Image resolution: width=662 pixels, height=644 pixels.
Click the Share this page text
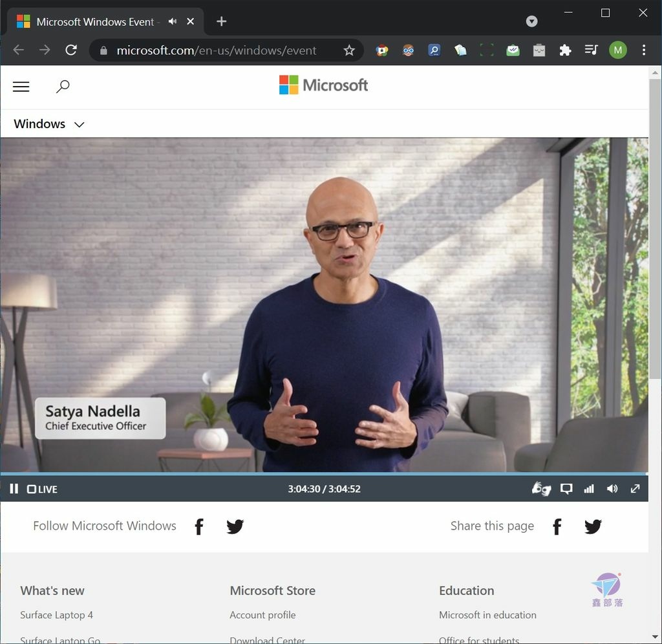coord(492,526)
